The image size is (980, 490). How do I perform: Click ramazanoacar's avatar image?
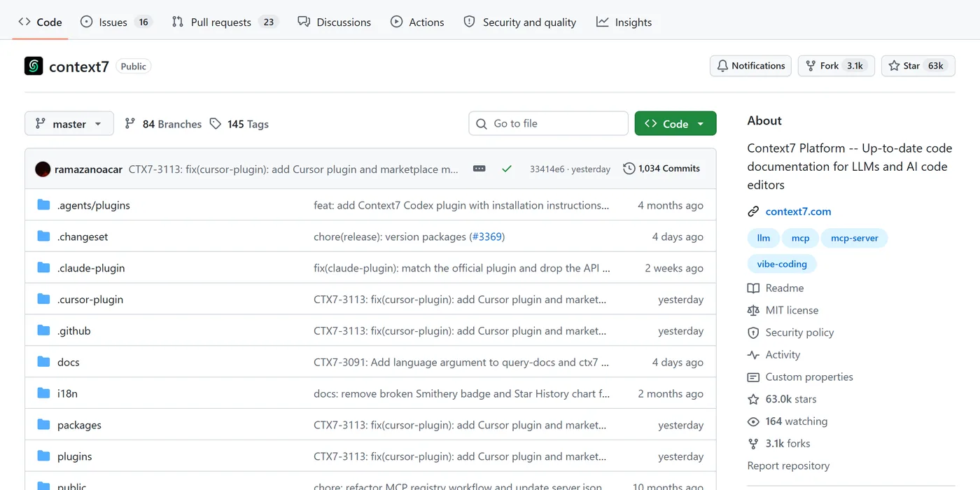(x=43, y=169)
